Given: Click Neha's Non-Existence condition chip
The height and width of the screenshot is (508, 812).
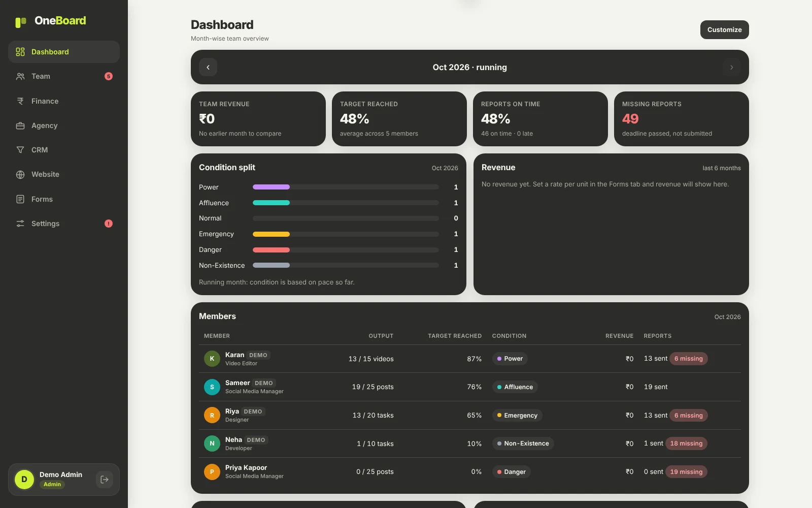Looking at the screenshot, I should pos(523,443).
